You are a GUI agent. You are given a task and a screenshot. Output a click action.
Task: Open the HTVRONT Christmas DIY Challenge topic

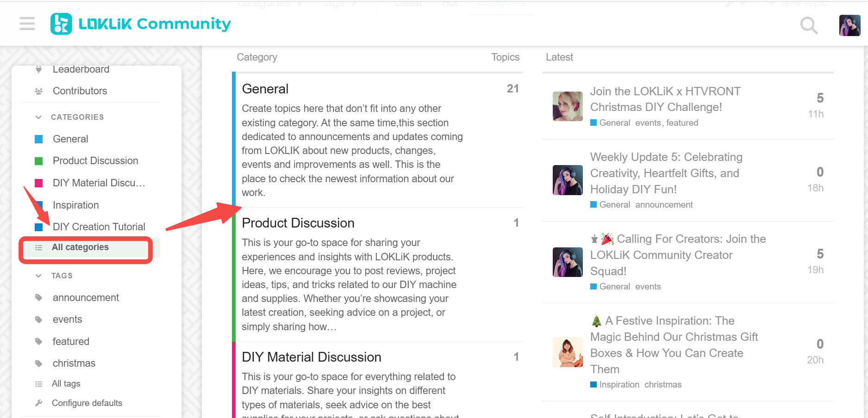pyautogui.click(x=665, y=99)
